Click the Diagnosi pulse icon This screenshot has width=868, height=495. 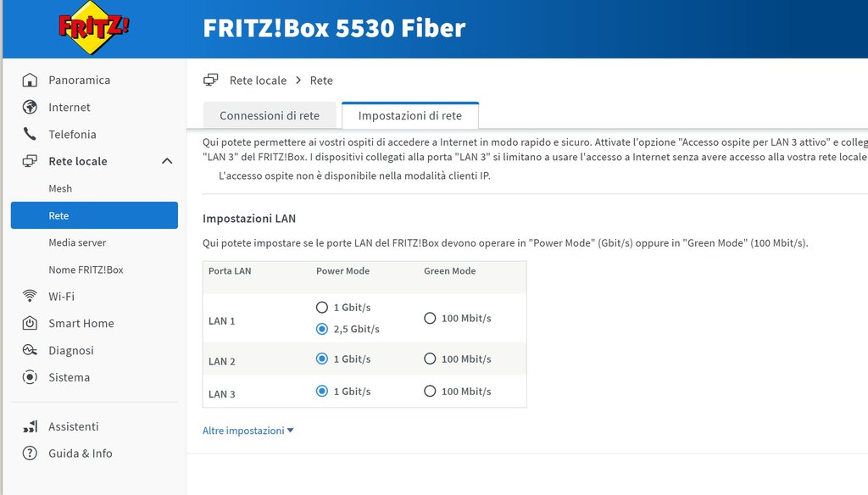tap(31, 351)
